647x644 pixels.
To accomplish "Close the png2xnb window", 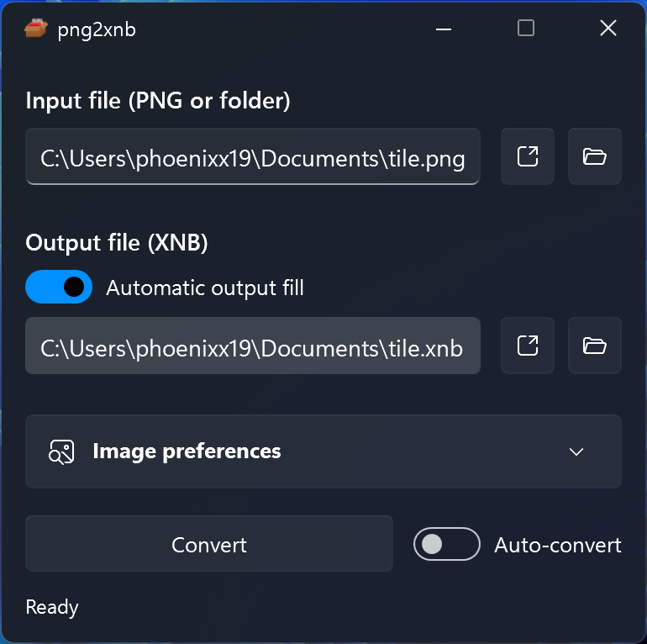I will tap(608, 29).
